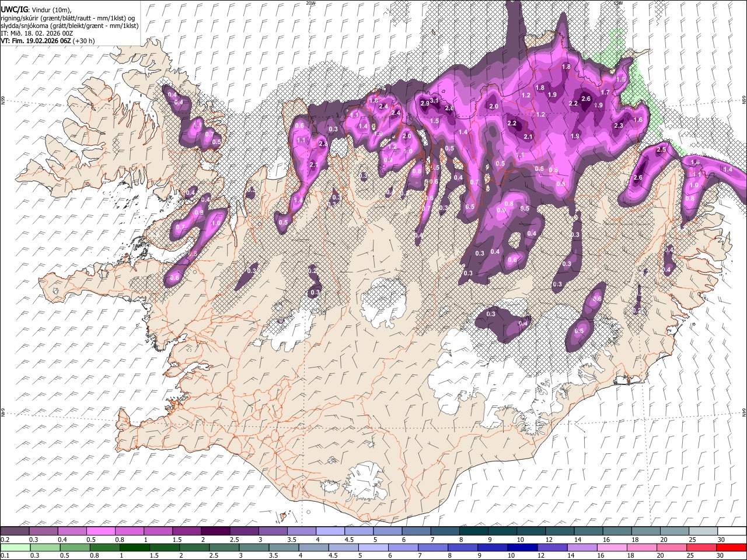Click the 'rigning/skúrir' legend description line
This screenshot has height=560, width=747.
[x=68, y=18]
